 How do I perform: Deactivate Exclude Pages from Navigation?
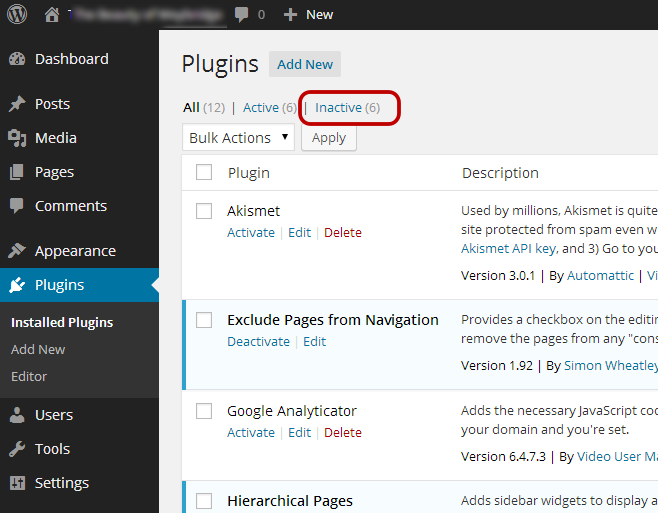point(258,341)
